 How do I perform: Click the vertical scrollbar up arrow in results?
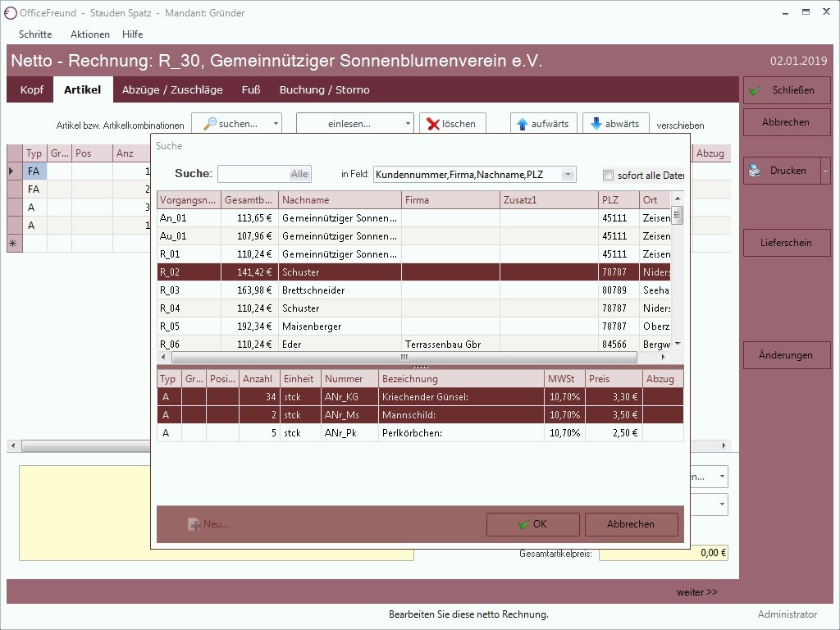tap(677, 199)
